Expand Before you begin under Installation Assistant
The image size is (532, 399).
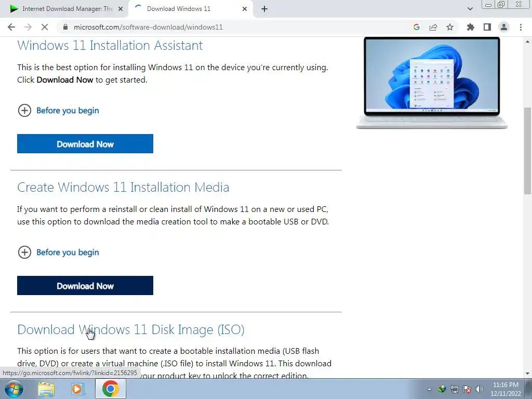58,111
